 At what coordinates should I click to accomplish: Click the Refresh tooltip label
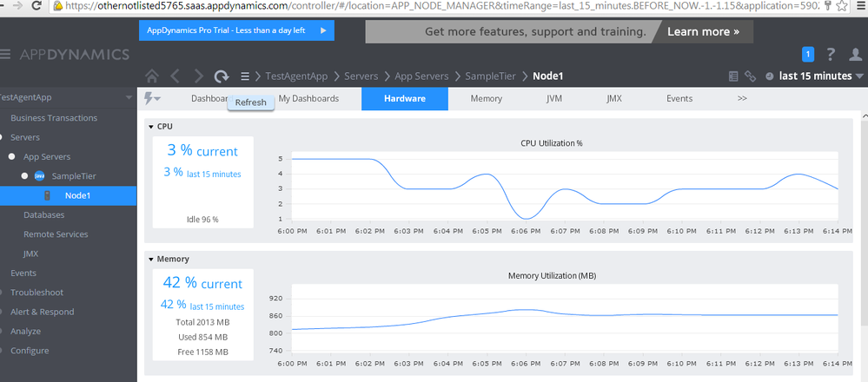(x=251, y=102)
